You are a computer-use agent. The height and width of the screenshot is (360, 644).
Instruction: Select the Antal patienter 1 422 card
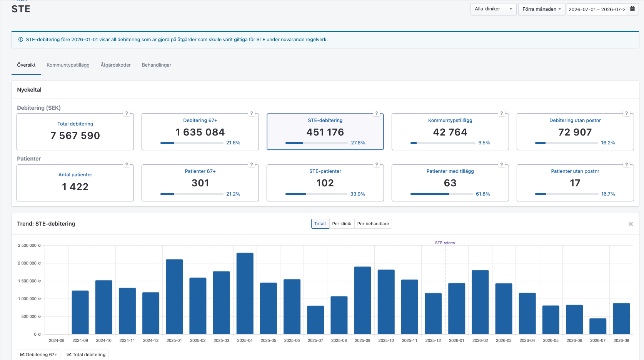(75, 183)
